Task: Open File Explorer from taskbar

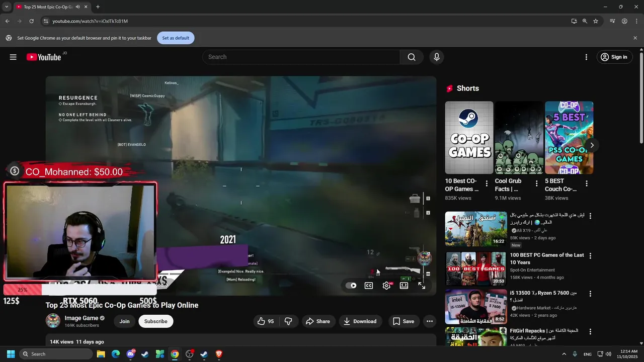Action: pos(101,354)
